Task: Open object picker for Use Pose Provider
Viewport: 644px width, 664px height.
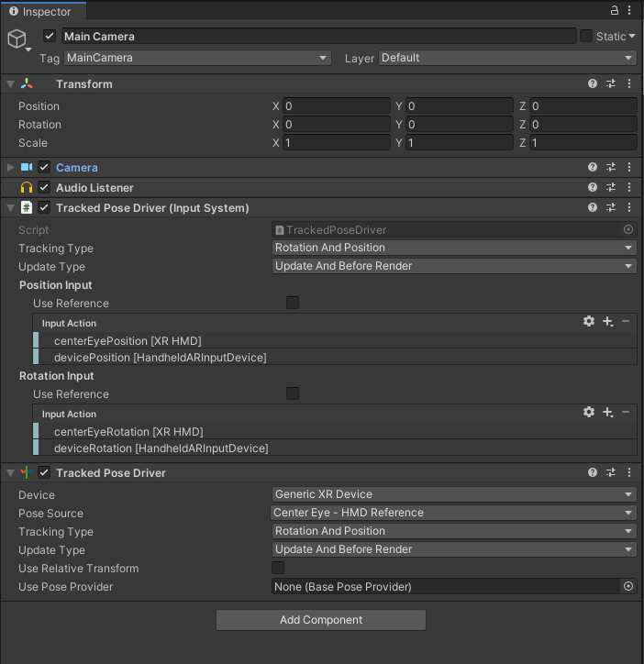Action: coord(628,586)
